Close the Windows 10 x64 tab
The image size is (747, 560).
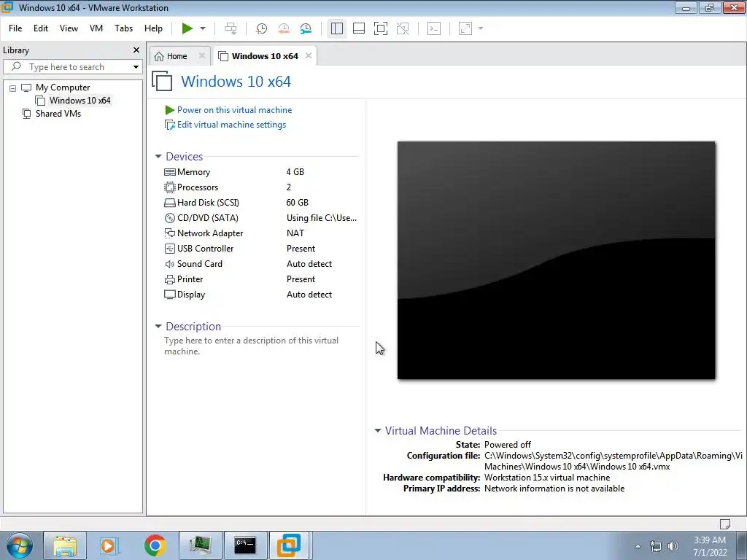[309, 55]
